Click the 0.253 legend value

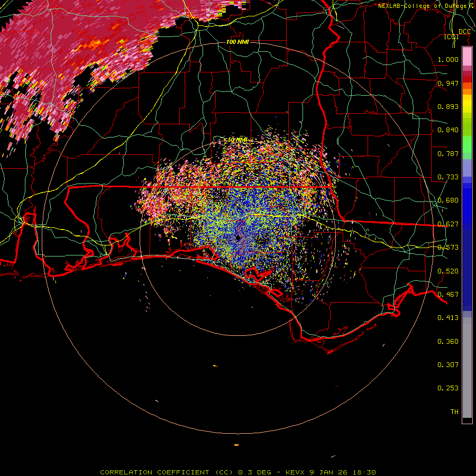pos(448,388)
